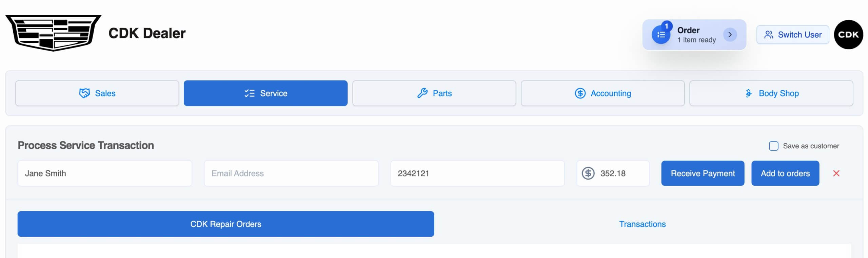This screenshot has width=868, height=258.
Task: Click the dollar sign icon in amount field
Action: 588,173
